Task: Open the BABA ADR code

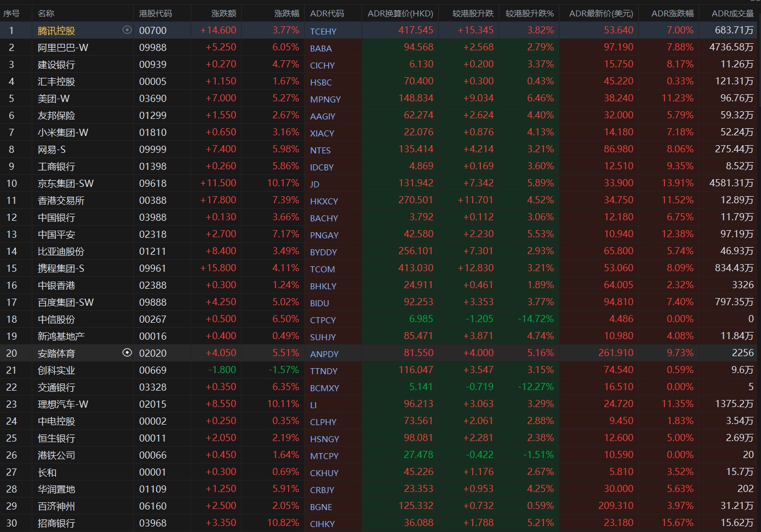Action: (321, 48)
